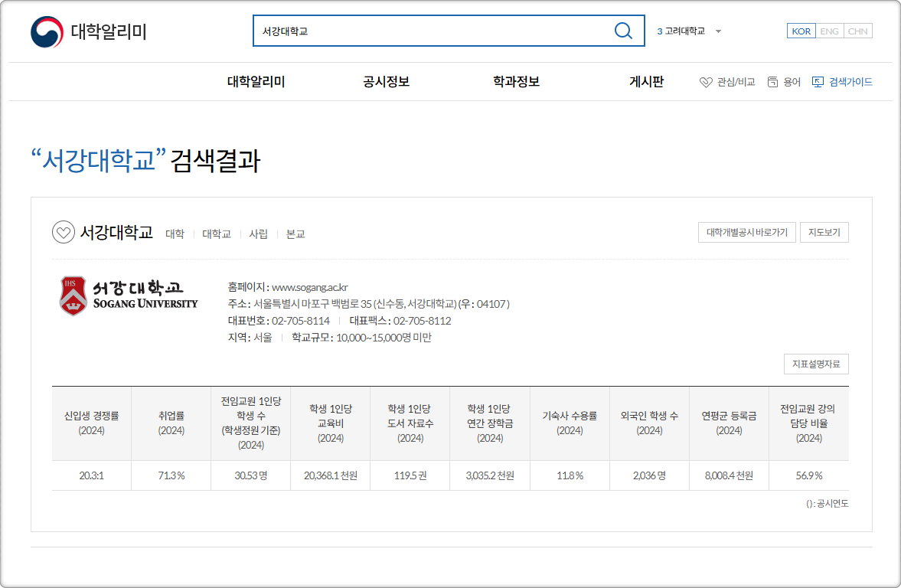Click the 지표설명자료 button
This screenshot has width=901, height=588.
click(x=816, y=364)
